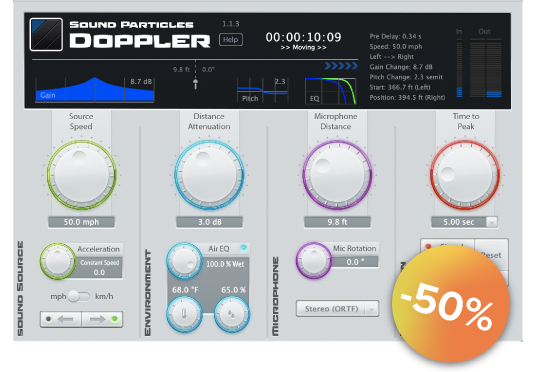
Task: Toggle the Air EQ enable light
Action: click(243, 248)
